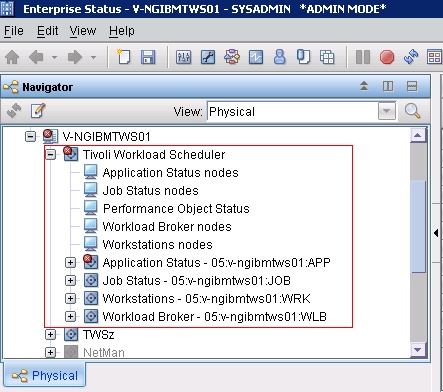
Task: Click the pane collapse arrow on right divider
Action: [436, 233]
